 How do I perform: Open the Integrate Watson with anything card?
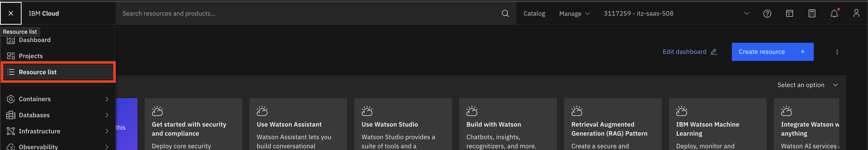point(806,124)
